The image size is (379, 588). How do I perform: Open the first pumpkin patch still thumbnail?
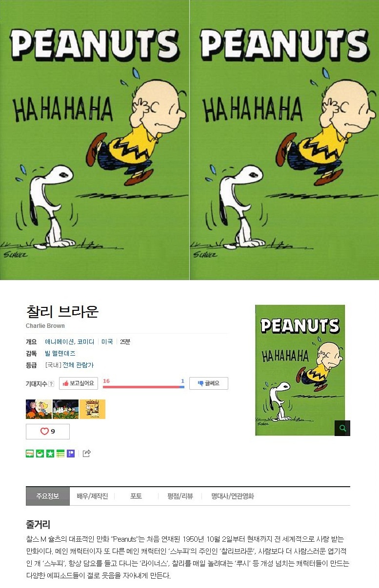39,409
